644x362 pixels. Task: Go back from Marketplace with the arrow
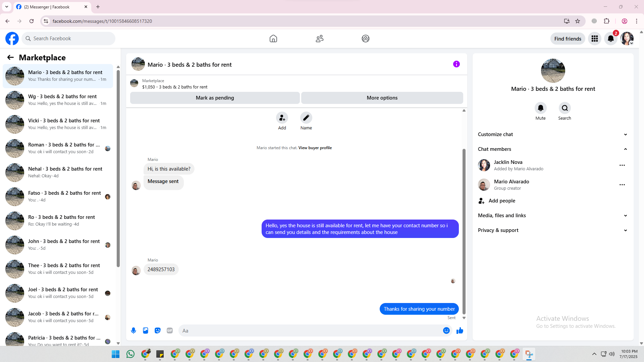coord(10,58)
